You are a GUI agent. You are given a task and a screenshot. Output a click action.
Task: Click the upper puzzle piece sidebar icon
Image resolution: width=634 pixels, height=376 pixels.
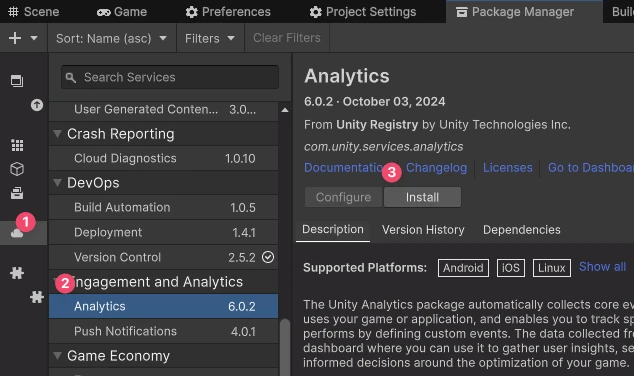[17, 273]
